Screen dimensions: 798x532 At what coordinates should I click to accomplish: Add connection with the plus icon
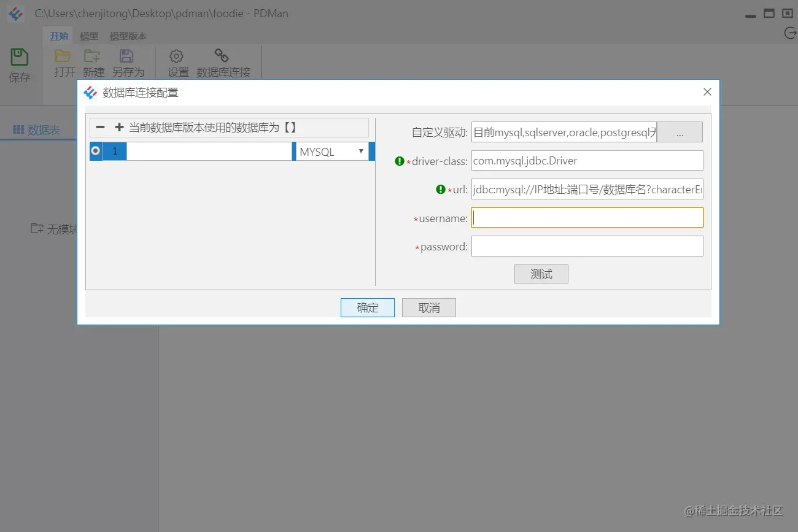point(119,128)
